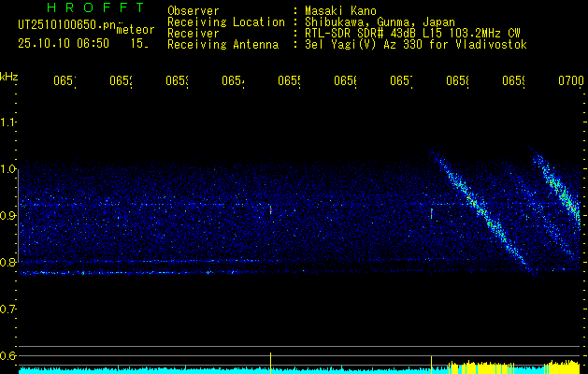Screen dimensions: 588x374
Task: Click the 1.1 frequency axis label
Action: 7,122
